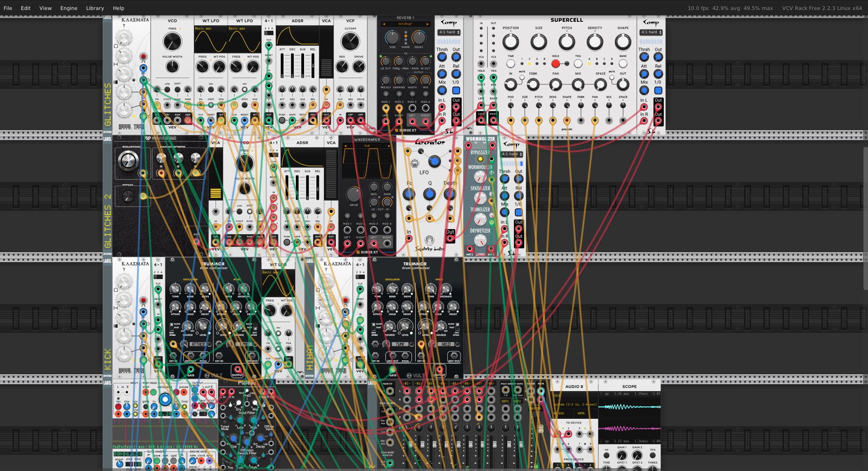Open the 4:1 hard selector on Komp beside Wormholizer
Image resolution: width=868 pixels, height=471 pixels.
(512, 154)
